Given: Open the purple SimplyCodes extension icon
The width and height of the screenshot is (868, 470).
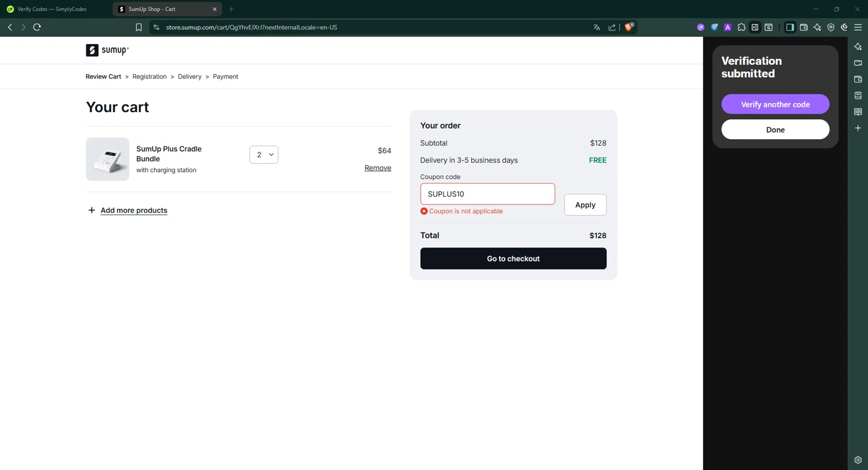Looking at the screenshot, I should coord(701,27).
